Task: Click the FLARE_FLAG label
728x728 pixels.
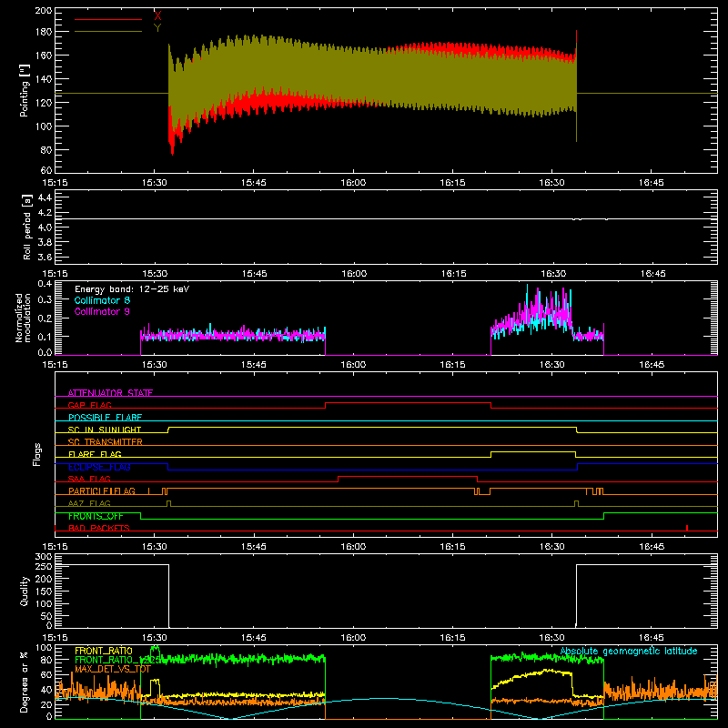Action: click(95, 454)
